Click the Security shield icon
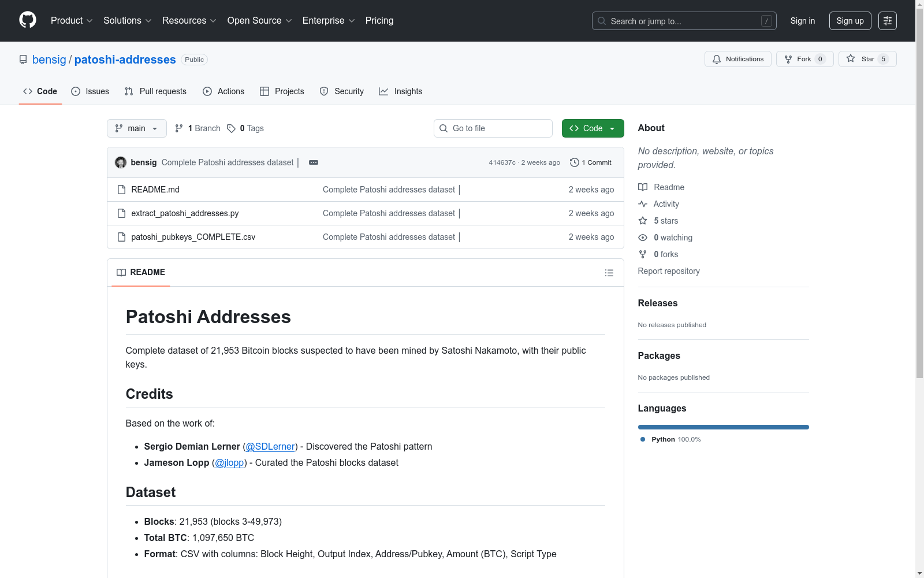924x578 pixels. point(324,91)
